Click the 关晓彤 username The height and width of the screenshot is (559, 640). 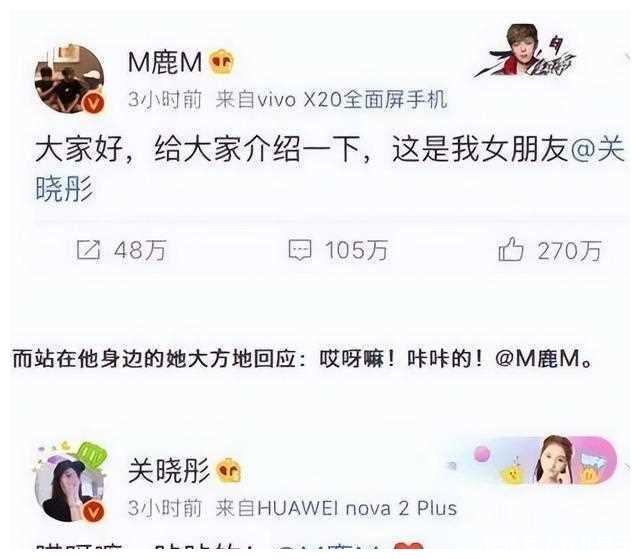(169, 471)
